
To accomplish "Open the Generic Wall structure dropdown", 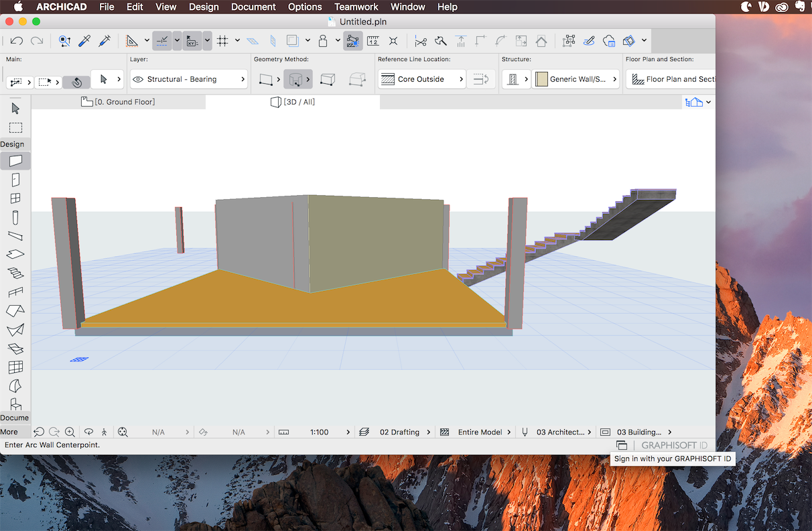I will pyautogui.click(x=576, y=79).
